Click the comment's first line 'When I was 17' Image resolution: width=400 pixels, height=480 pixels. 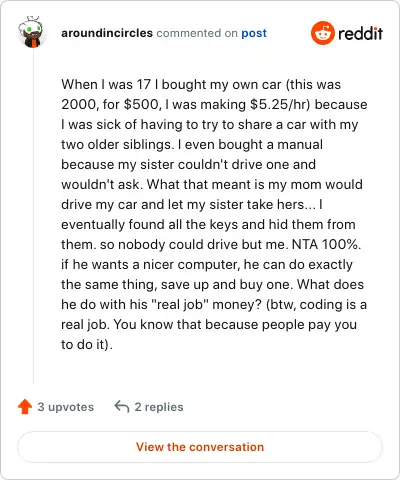pyautogui.click(x=106, y=84)
